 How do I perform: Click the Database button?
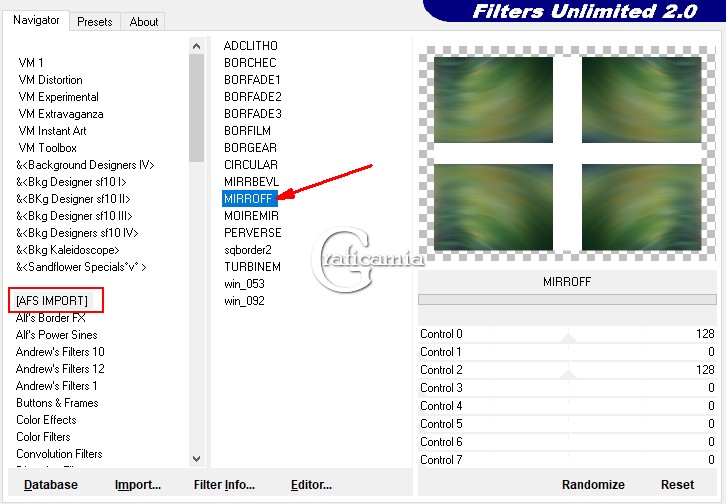pyautogui.click(x=51, y=485)
